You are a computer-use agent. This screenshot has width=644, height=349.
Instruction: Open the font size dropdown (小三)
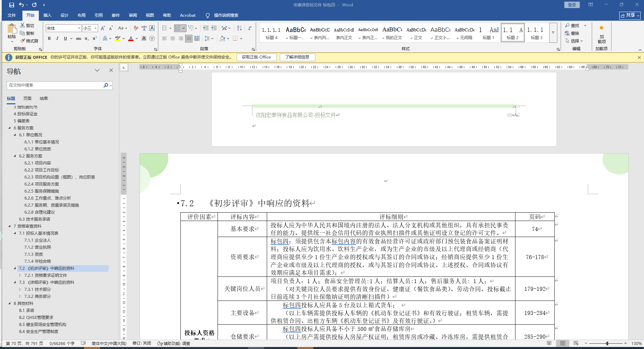[96, 28]
